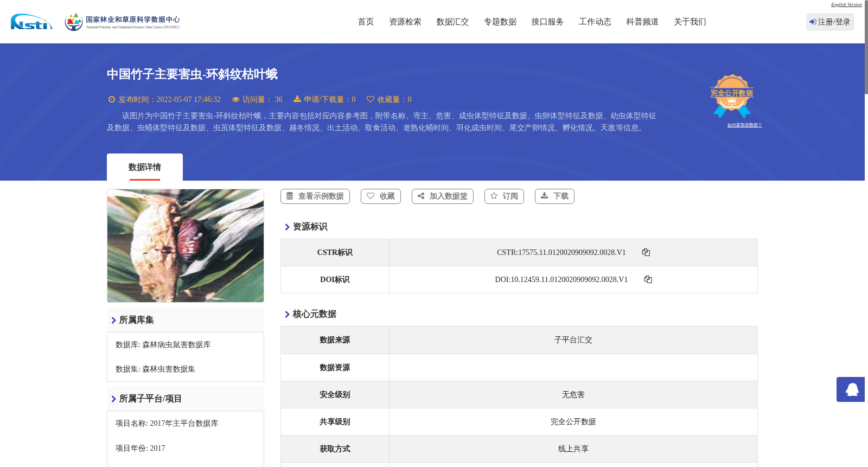Click 数据集: 森林虫害数据集 row
Image resolution: width=868 pixels, height=467 pixels.
coord(186,369)
